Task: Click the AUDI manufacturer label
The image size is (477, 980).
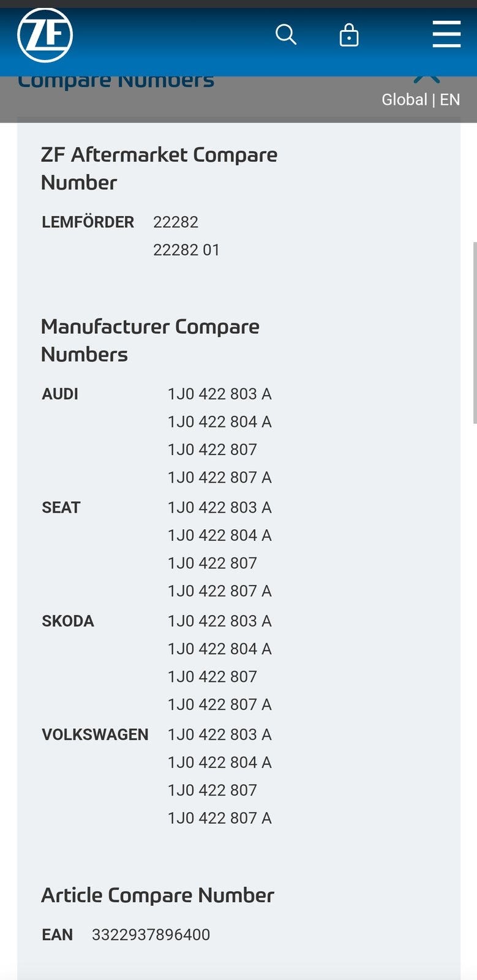Action: click(x=60, y=394)
